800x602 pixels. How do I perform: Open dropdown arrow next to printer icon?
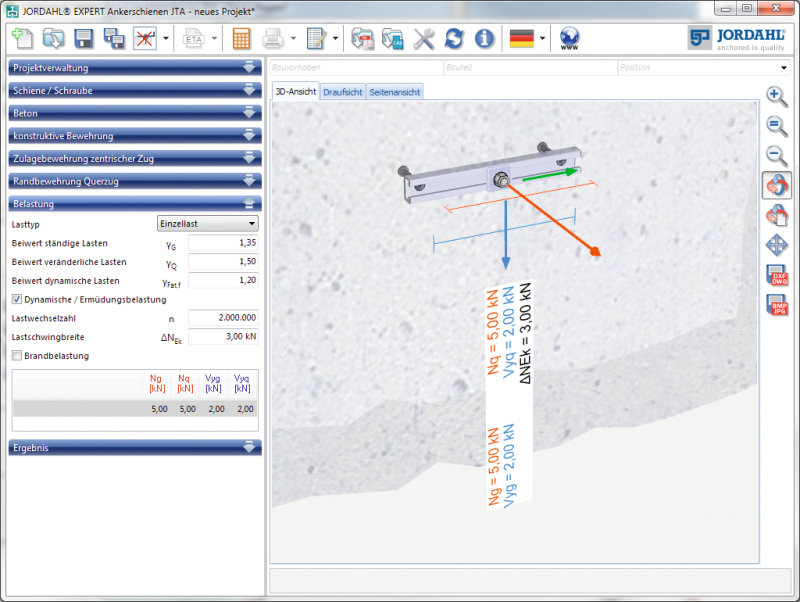pyautogui.click(x=293, y=38)
